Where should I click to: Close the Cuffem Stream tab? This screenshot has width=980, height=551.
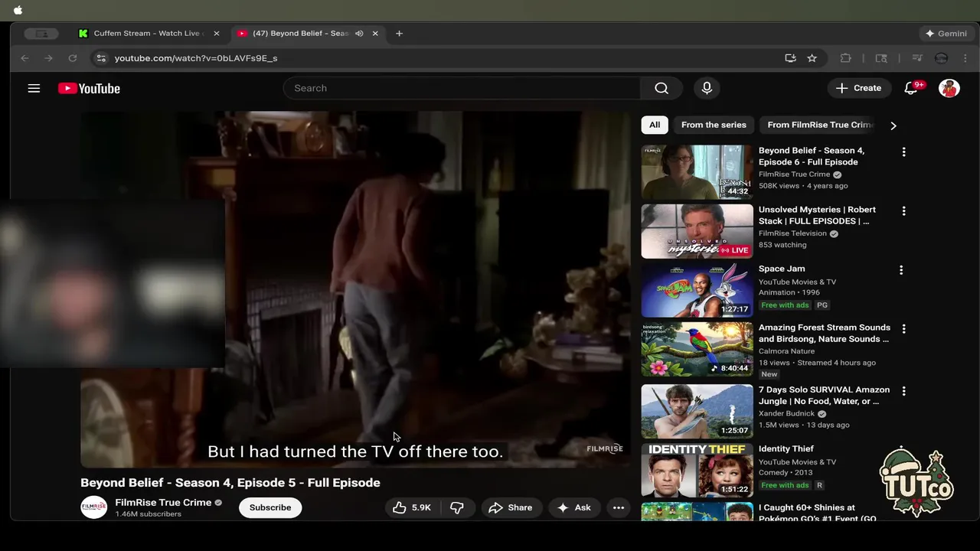[x=216, y=34]
